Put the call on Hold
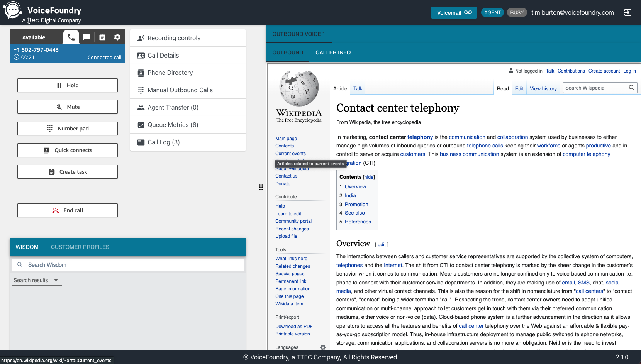The image size is (641, 364). 68,85
